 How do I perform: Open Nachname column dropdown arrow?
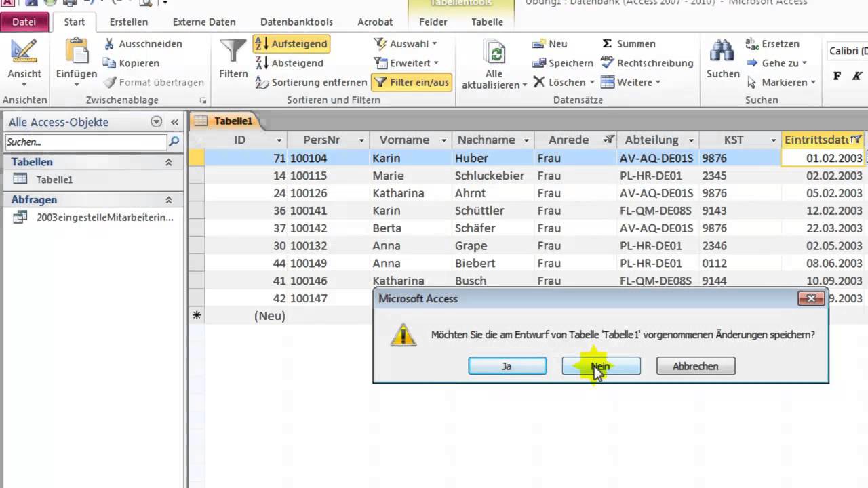526,140
